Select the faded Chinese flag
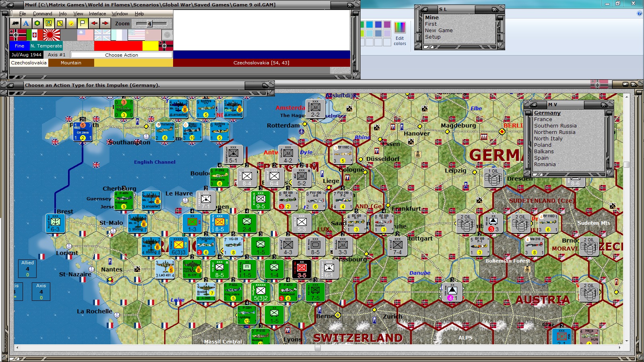The image size is (644, 362). 85,35
